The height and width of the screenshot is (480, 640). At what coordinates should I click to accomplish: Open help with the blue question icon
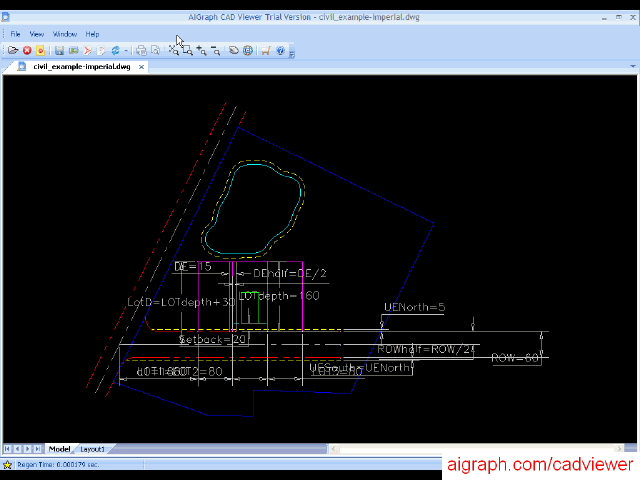point(280,51)
